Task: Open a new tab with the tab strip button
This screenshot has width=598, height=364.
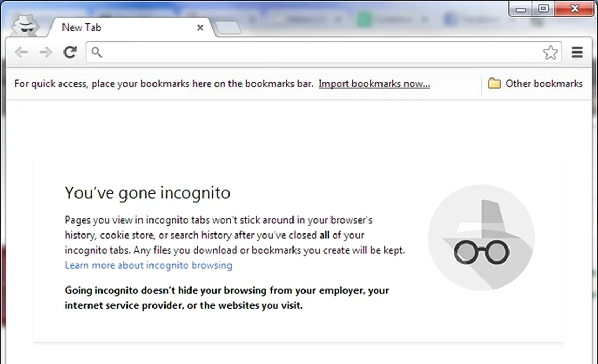Action: [228, 28]
